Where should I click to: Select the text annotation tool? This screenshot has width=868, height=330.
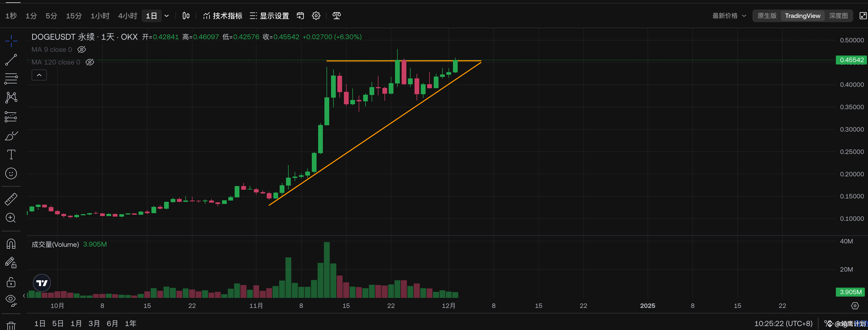pos(11,154)
